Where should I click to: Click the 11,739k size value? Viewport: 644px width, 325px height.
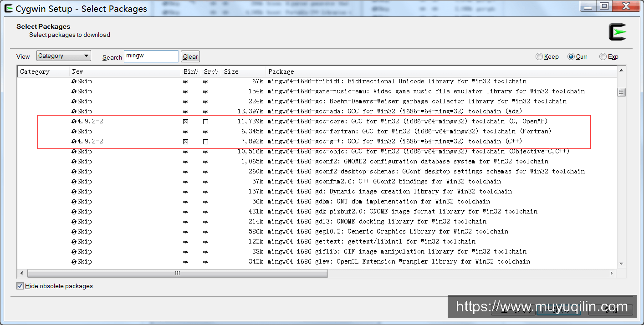250,122
